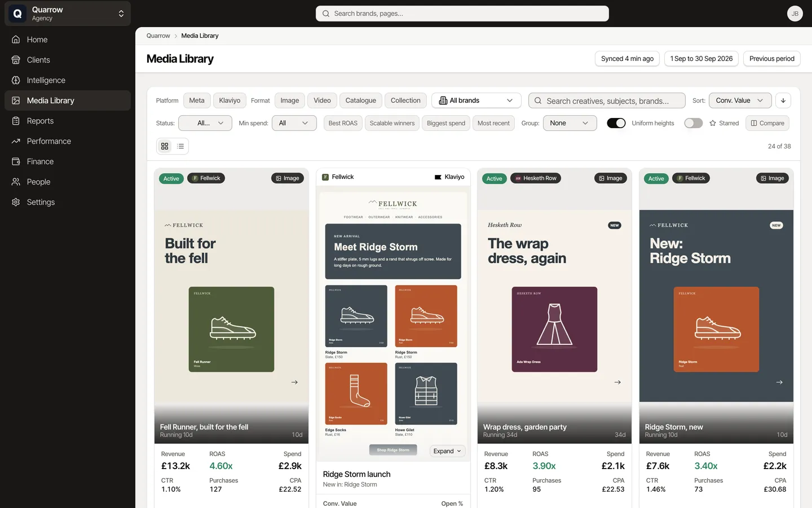Open the All brands dropdown
Viewport: 812px width, 508px height.
click(476, 100)
